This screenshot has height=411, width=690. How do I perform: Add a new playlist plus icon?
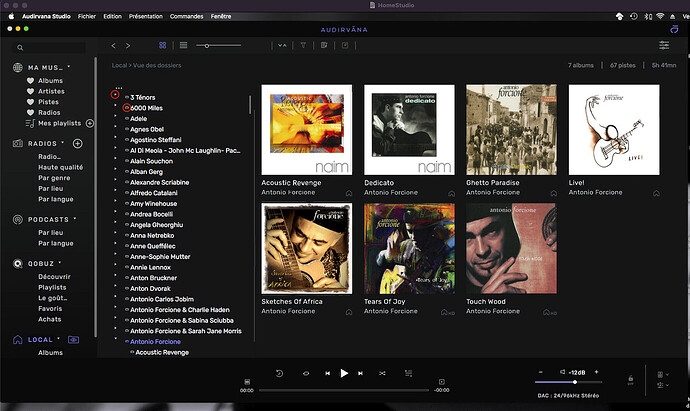tap(90, 123)
